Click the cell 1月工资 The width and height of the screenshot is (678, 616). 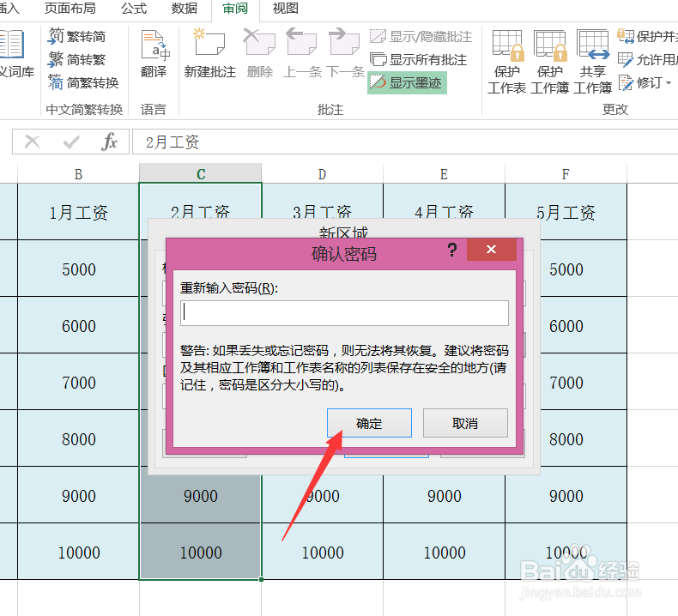(x=78, y=212)
